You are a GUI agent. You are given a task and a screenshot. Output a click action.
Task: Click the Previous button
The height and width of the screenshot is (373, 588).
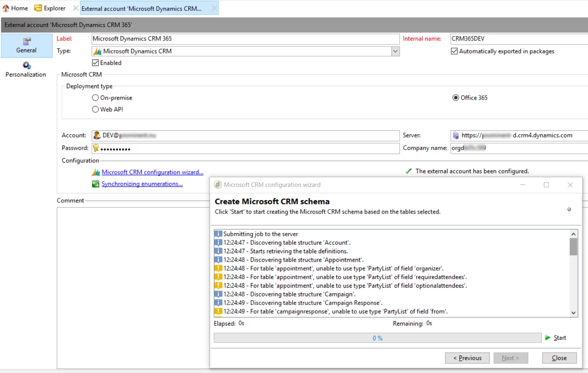(467, 358)
